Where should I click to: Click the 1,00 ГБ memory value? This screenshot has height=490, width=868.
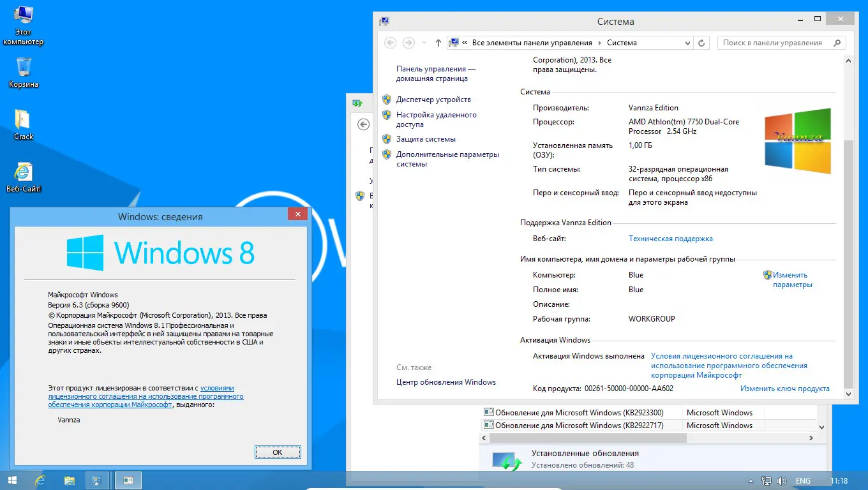pyautogui.click(x=640, y=145)
